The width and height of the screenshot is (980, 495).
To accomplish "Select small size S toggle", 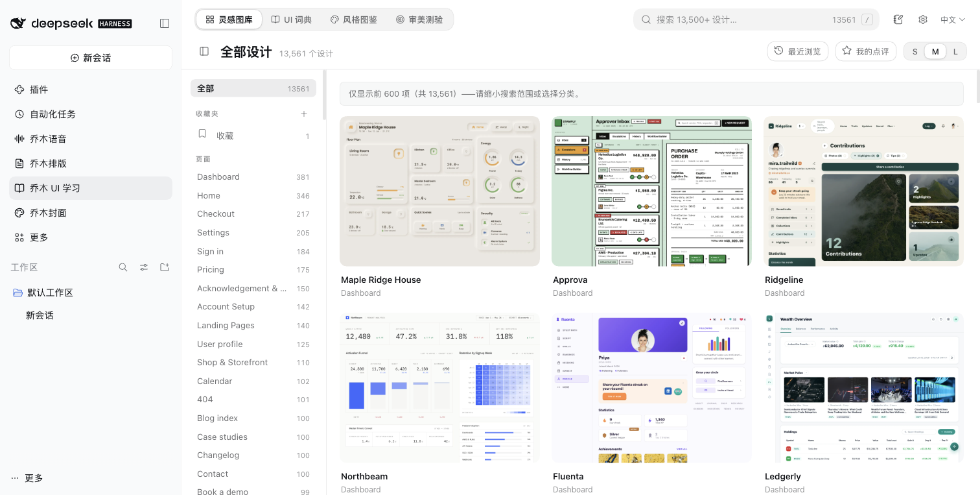I will tap(915, 52).
